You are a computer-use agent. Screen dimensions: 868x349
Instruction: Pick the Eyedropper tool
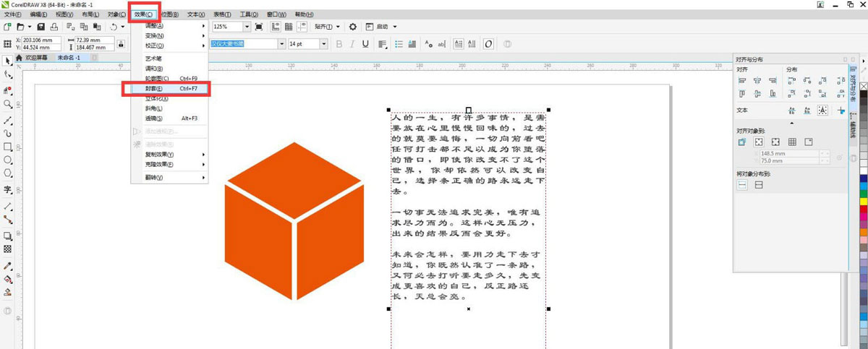tap(8, 266)
